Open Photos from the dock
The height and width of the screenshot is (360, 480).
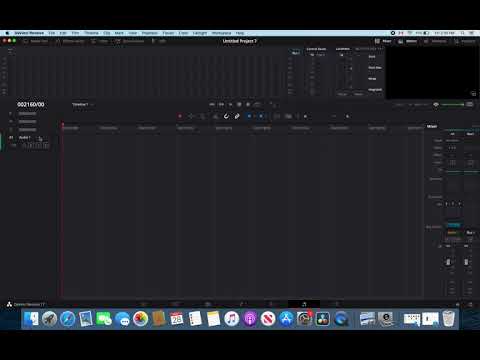click(x=140, y=319)
